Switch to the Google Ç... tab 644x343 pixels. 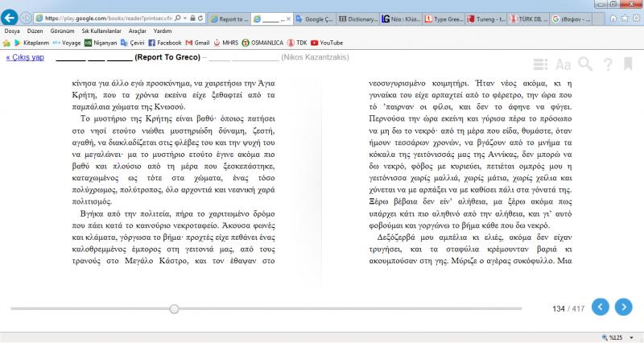(x=315, y=19)
